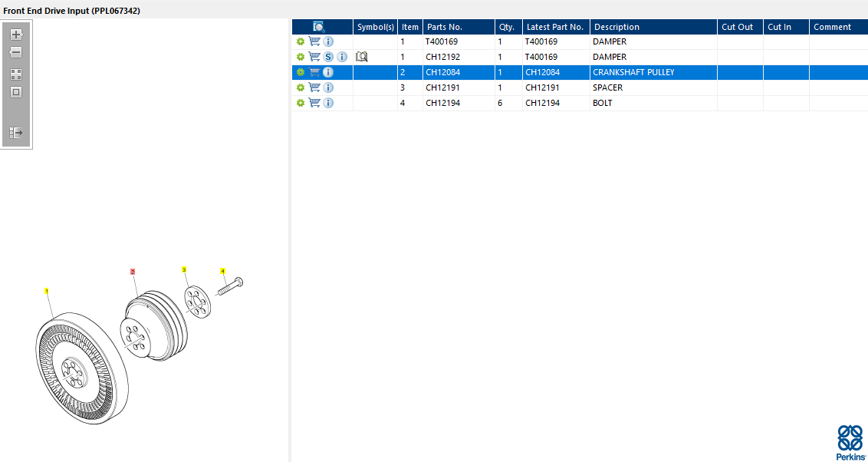Click the Comment column header
Viewport: 868px width, 462px height.
839,27
